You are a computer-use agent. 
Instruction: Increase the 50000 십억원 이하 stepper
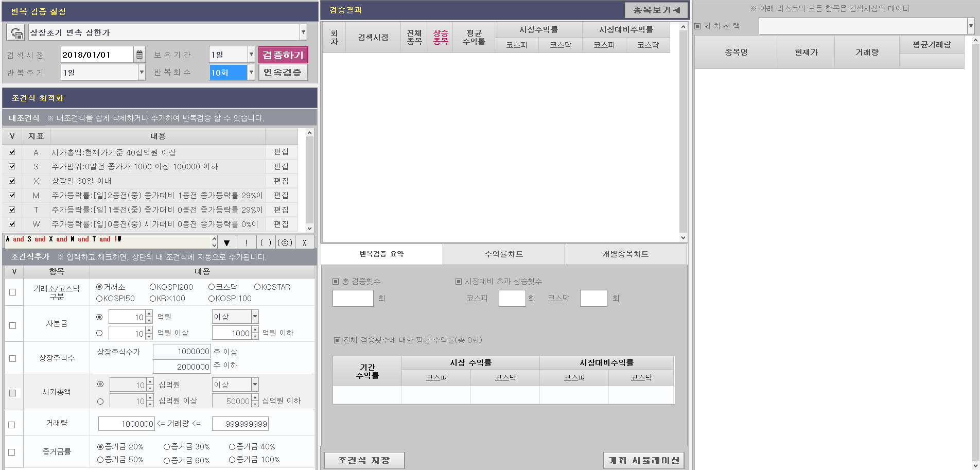pyautogui.click(x=255, y=398)
